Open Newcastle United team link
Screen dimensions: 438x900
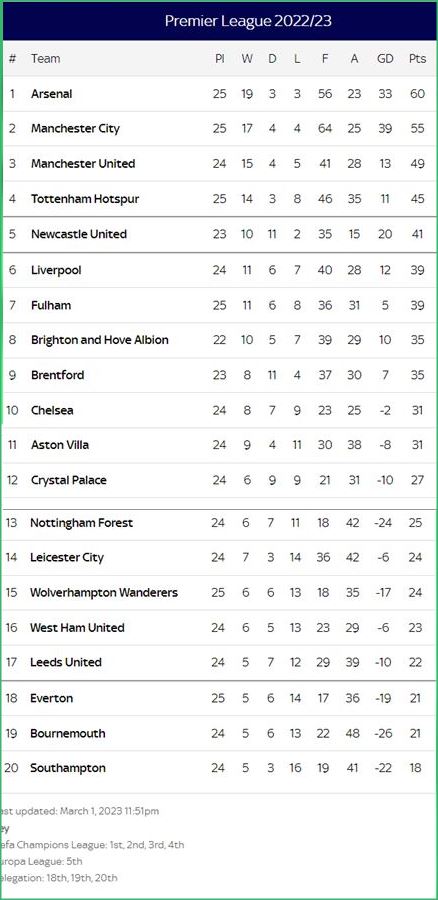(79, 234)
